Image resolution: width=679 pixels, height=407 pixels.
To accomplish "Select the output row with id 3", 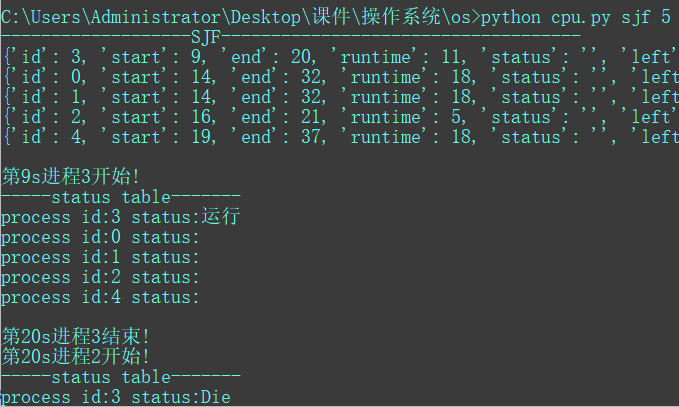I will pyautogui.click(x=340, y=57).
